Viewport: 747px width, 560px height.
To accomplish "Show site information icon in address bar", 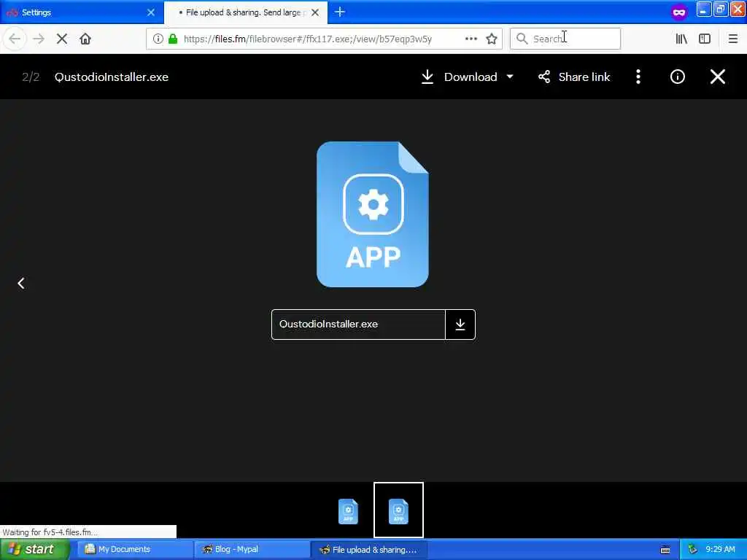I will tap(158, 39).
